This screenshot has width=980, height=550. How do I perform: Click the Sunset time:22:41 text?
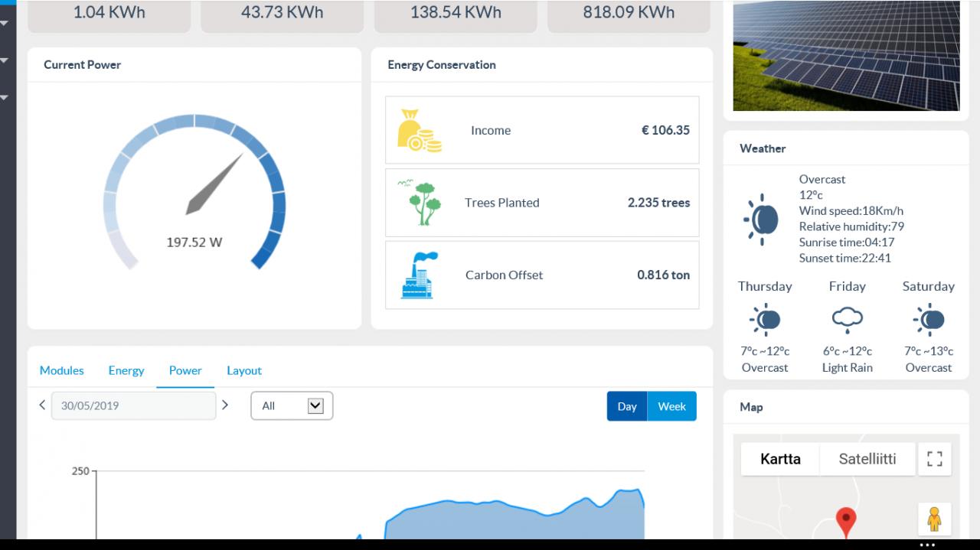pos(845,258)
